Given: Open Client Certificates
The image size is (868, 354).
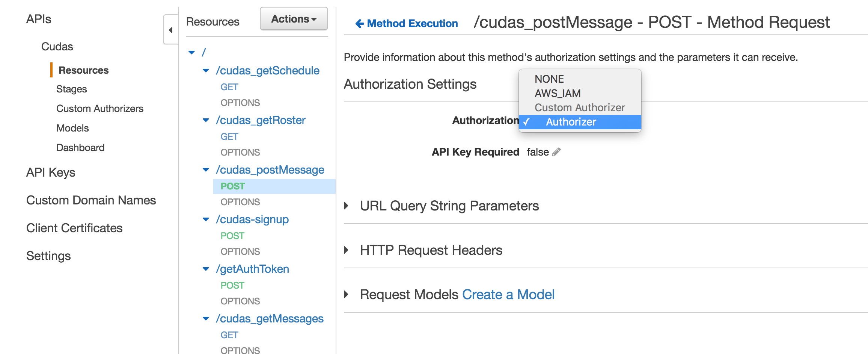Looking at the screenshot, I should (74, 228).
